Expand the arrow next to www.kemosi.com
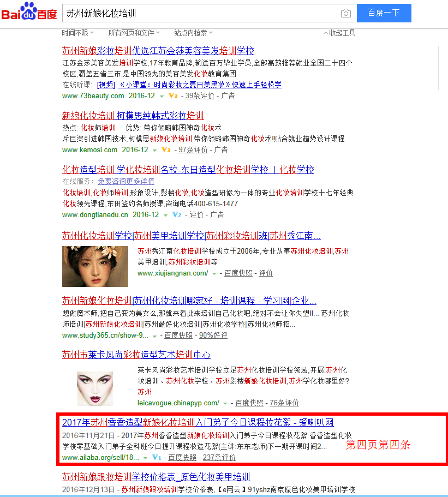Viewport: 448px width, 497px height. 155,150
